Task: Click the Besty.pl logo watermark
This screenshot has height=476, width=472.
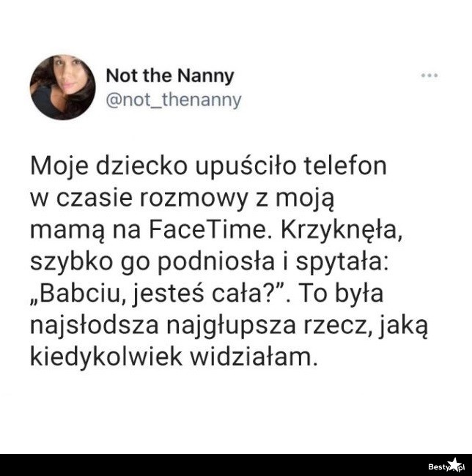Action: 446,465
